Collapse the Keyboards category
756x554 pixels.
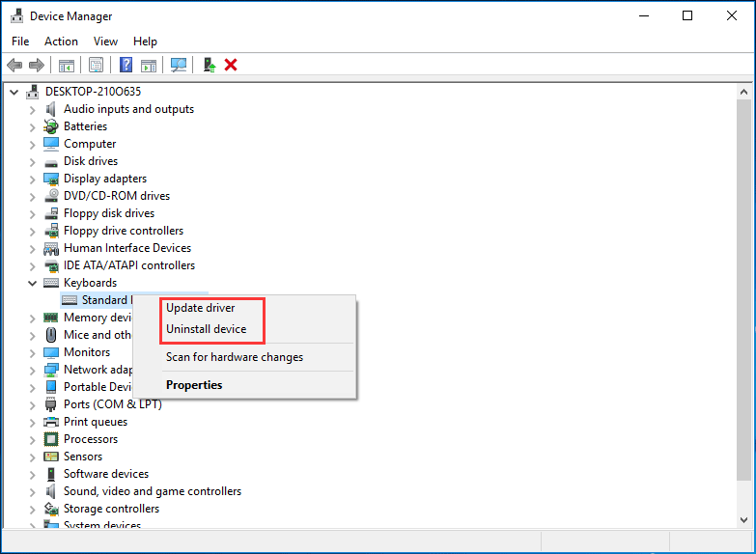pos(32,283)
